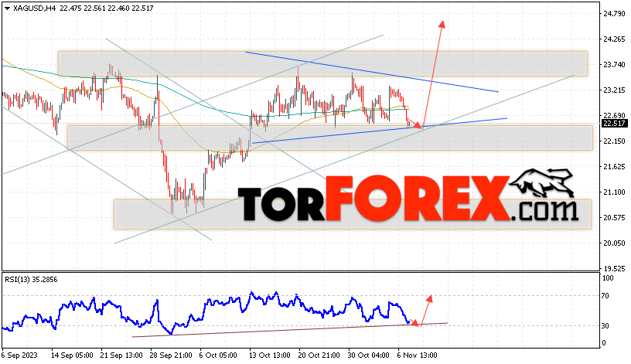Select the RSI 100 scale label

pyautogui.click(x=607, y=278)
